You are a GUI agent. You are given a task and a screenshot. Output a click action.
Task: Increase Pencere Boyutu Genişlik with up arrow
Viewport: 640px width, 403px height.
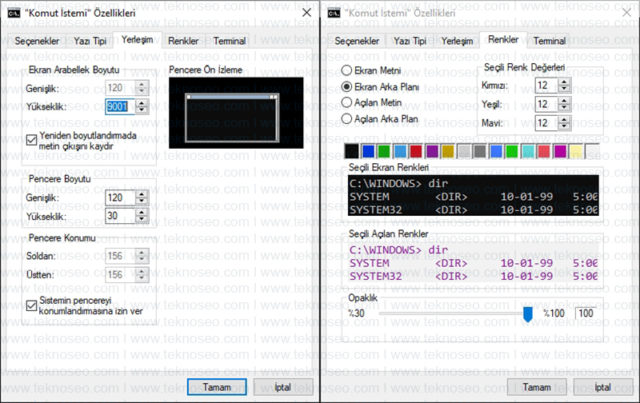coord(142,194)
